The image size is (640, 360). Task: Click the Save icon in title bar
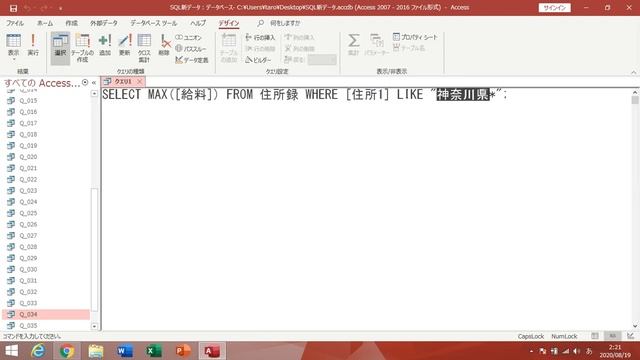pyautogui.click(x=13, y=8)
